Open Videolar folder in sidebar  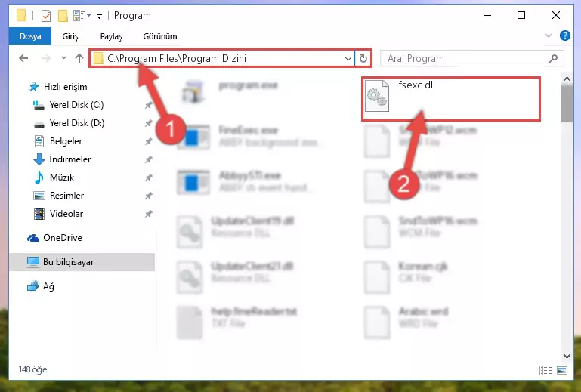pos(66,214)
